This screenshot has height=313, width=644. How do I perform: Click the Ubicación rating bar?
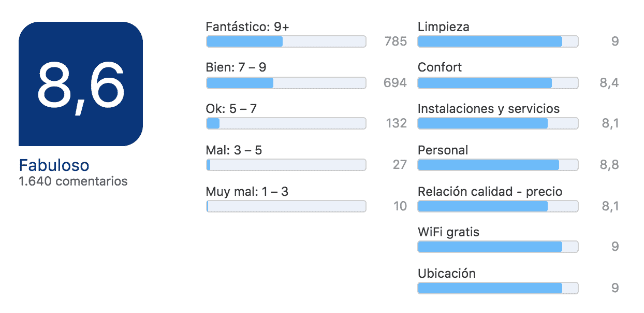[x=498, y=288]
